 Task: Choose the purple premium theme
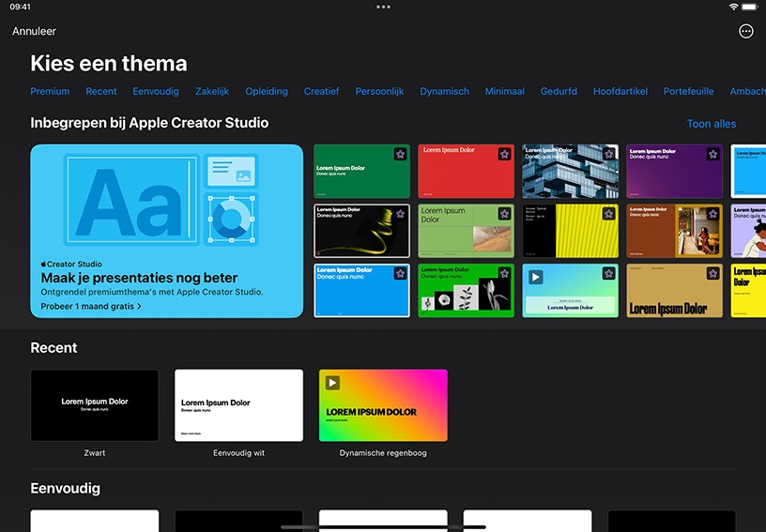tap(674, 171)
